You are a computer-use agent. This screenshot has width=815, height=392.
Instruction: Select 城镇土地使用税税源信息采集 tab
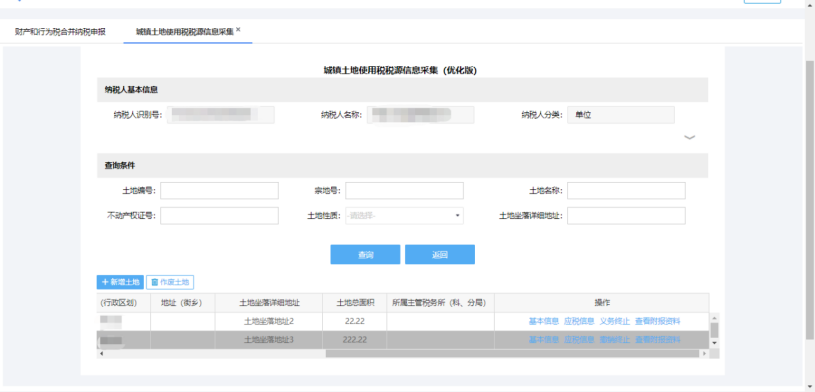(185, 32)
